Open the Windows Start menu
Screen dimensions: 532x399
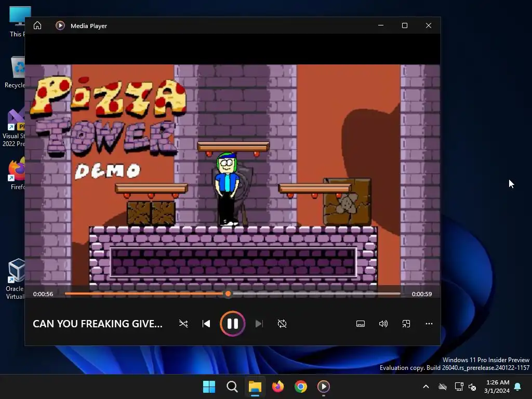tap(209, 387)
